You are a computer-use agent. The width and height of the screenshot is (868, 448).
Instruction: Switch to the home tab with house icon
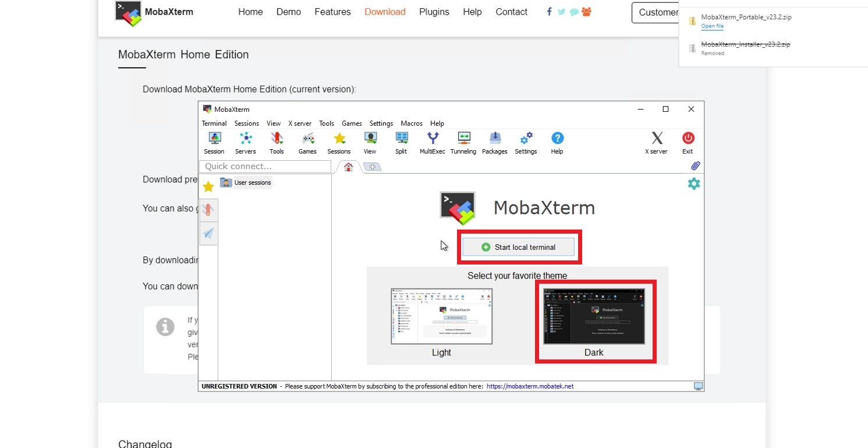[348, 167]
